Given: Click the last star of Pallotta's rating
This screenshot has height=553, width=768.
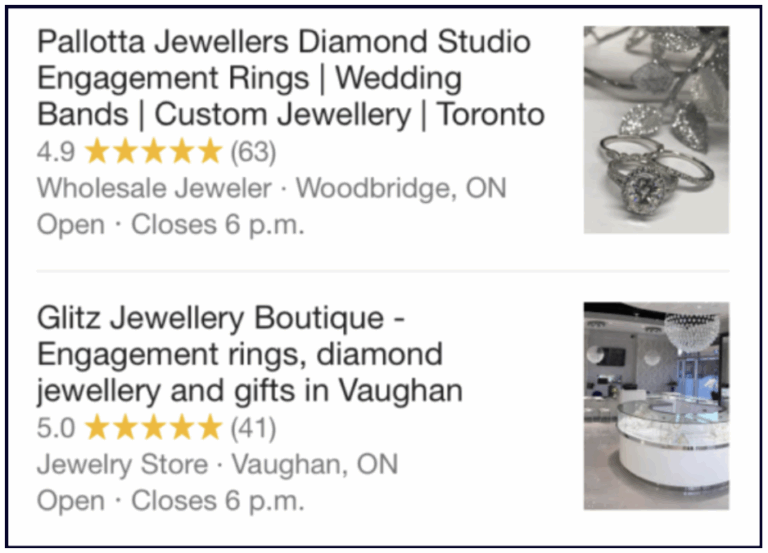Looking at the screenshot, I should pyautogui.click(x=209, y=152).
